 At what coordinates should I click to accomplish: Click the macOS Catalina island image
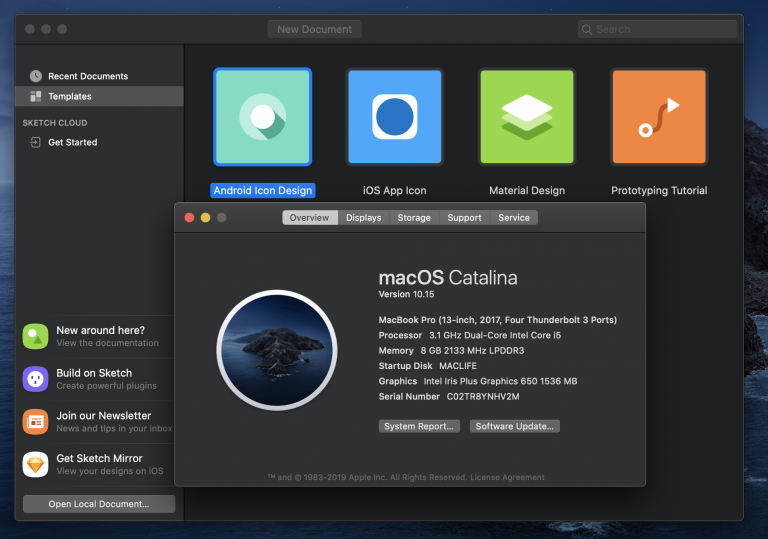coord(277,350)
